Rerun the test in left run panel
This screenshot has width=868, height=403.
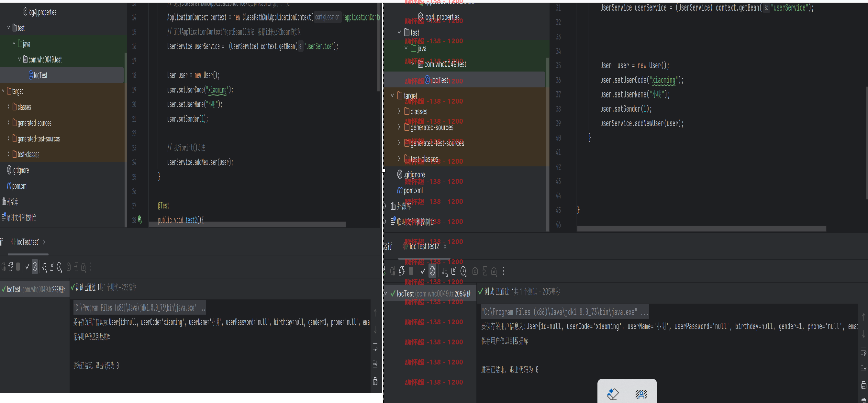[3, 267]
